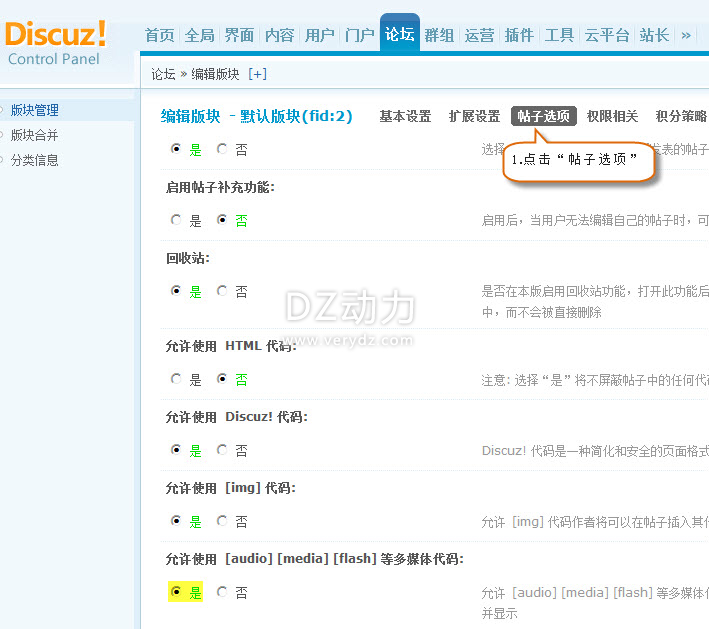This screenshot has width=709, height=629.
Task: Click the 允许使用 [img] 代码: label
Action: [231, 488]
